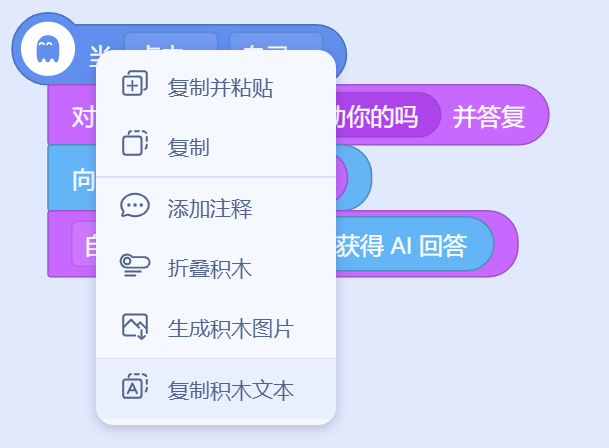This screenshot has height=448, width=609.
Task: Select the 复制 menu entry text
Action: tap(189, 148)
